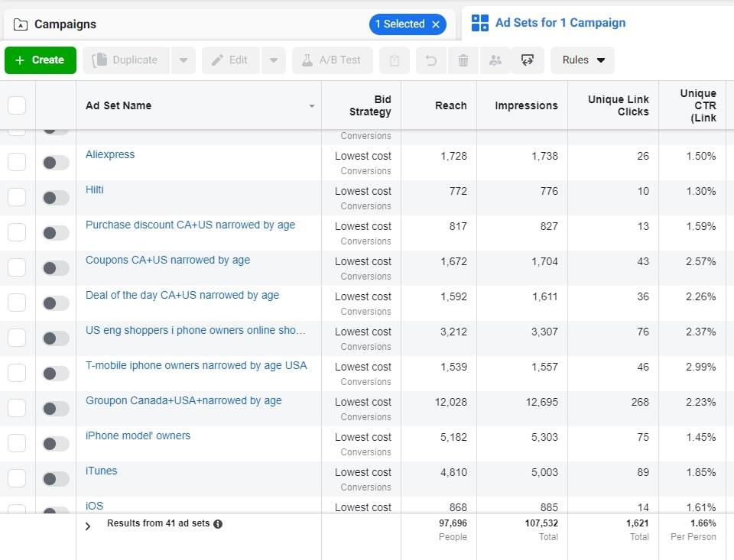
Task: Click the trash delete icon
Action: coord(463,60)
